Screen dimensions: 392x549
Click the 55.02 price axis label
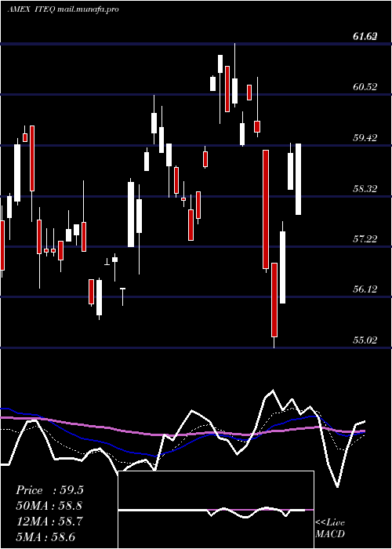(x=365, y=340)
